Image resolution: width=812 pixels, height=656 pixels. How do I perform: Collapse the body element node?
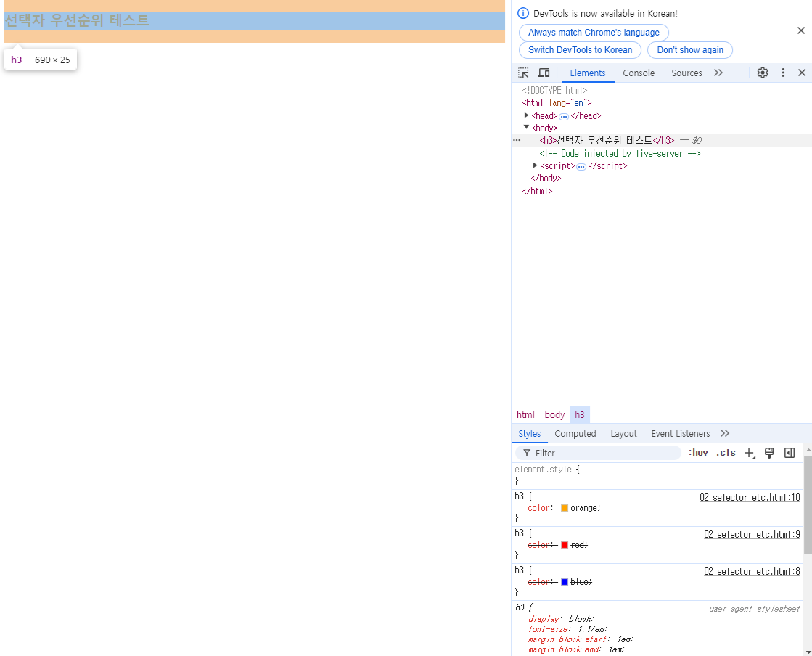click(x=526, y=128)
